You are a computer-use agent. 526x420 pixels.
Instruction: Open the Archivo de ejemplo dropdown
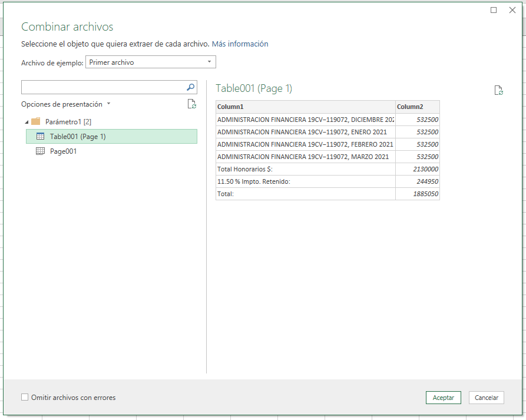(x=209, y=62)
